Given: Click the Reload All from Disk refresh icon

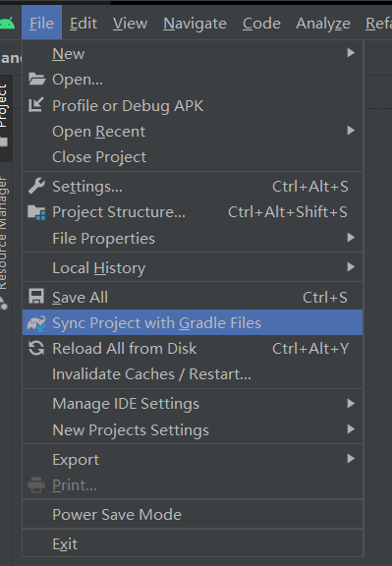Looking at the screenshot, I should coord(36,348).
